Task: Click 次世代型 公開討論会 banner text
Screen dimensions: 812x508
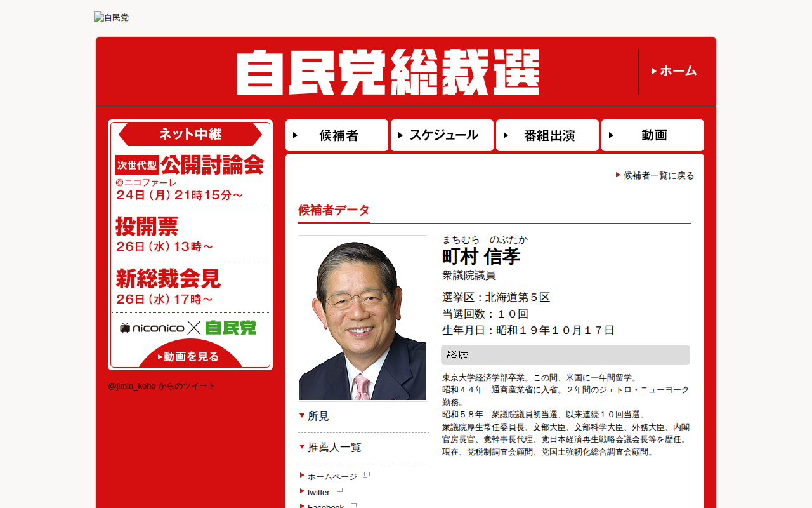Action: [190, 165]
